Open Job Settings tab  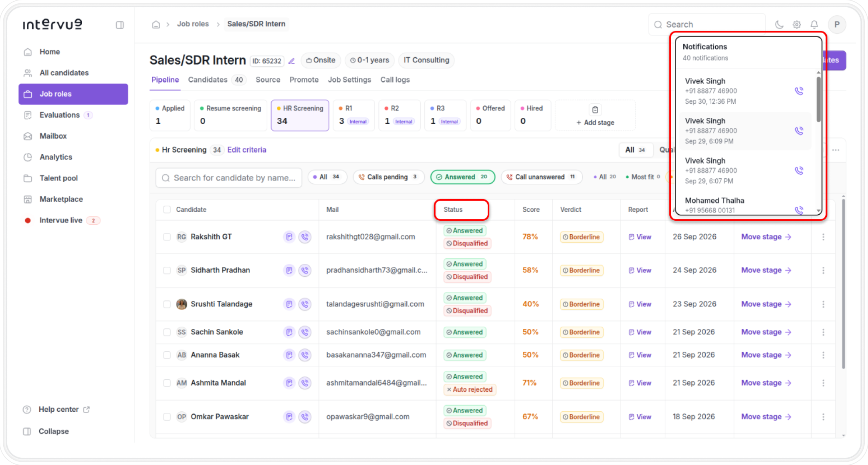coord(349,80)
